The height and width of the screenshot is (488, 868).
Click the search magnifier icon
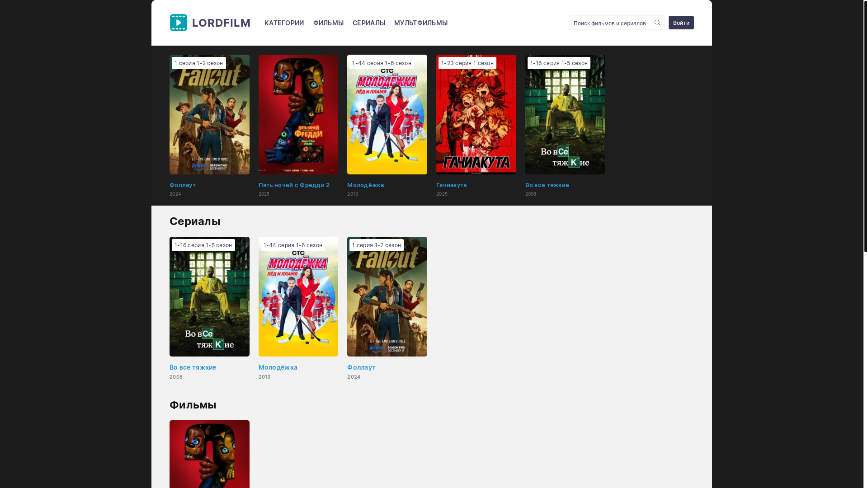pos(657,23)
